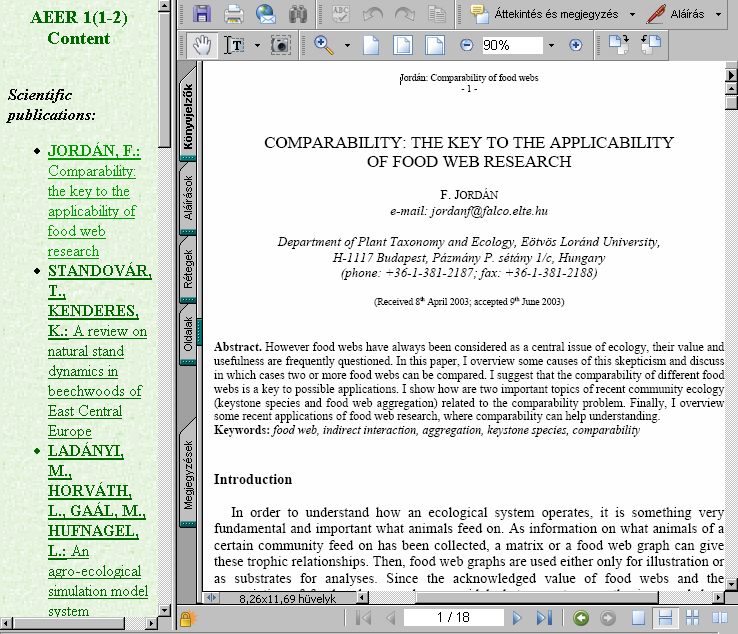This screenshot has height=634, width=738.
Task: Click PDF horizontal scrollbar thumb
Action: pyautogui.click(x=537, y=598)
